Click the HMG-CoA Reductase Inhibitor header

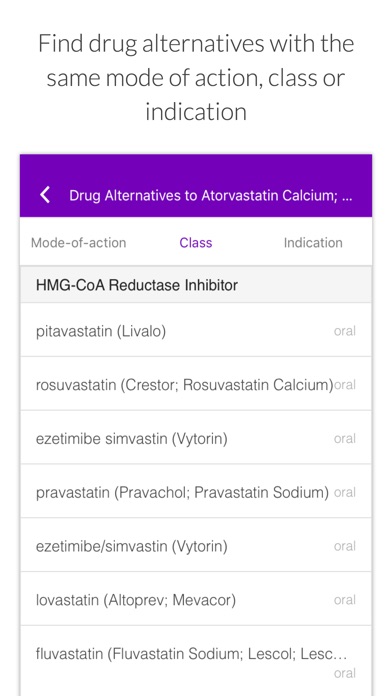tap(196, 285)
